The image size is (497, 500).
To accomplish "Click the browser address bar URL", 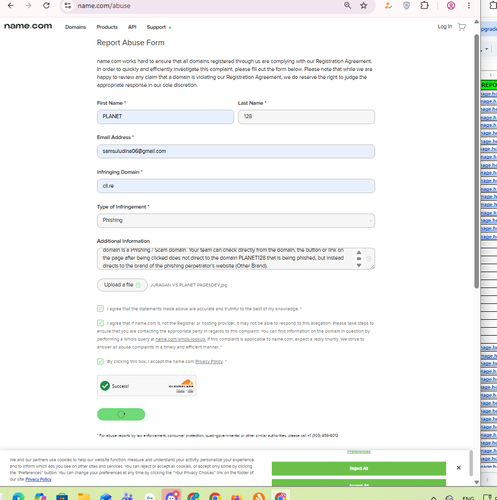I will pyautogui.click(x=104, y=6).
